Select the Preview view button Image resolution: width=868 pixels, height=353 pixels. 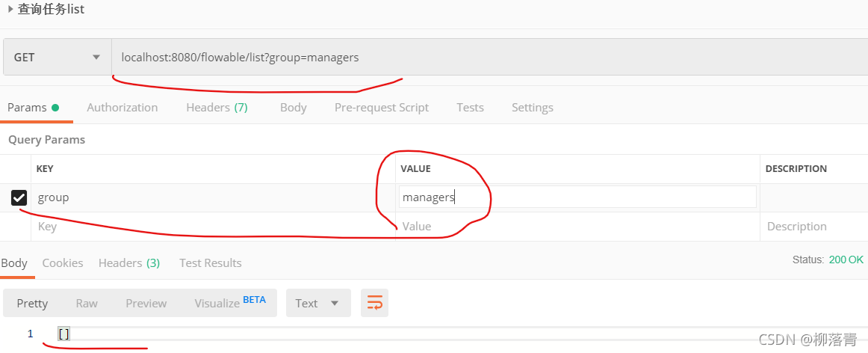pos(146,303)
